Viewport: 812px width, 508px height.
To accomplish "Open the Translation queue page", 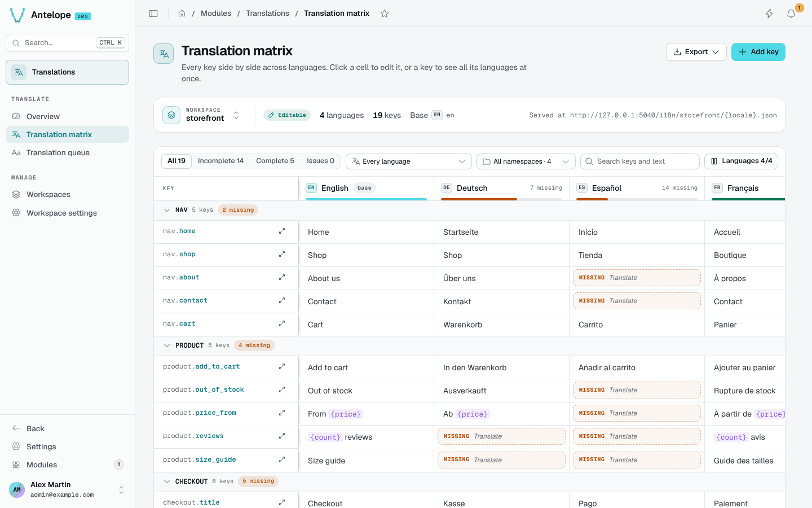I will coord(67,152).
